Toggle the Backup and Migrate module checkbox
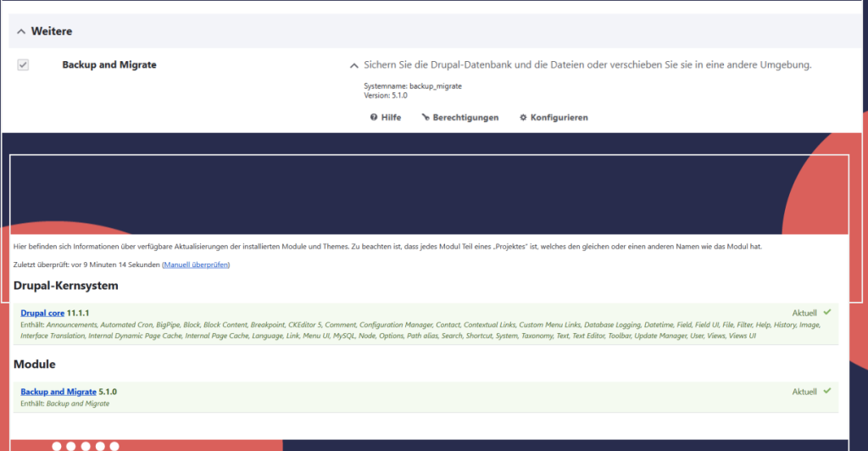The width and height of the screenshot is (868, 451). click(x=23, y=65)
